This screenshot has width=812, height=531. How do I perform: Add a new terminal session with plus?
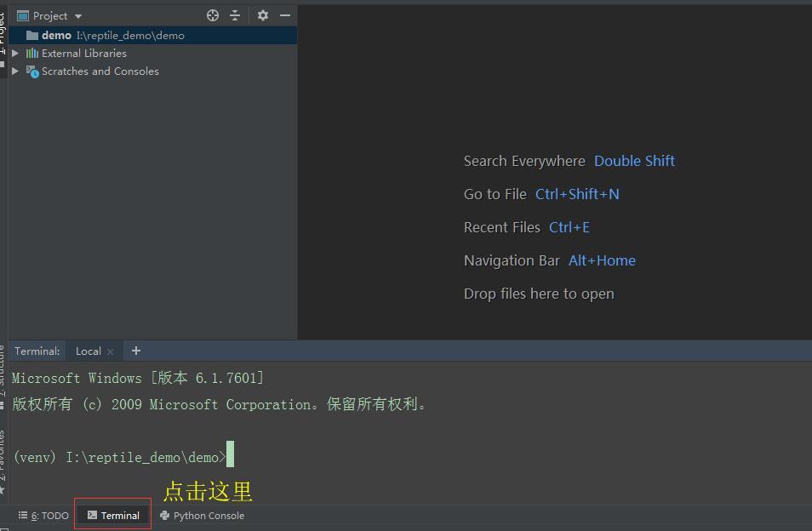[135, 351]
